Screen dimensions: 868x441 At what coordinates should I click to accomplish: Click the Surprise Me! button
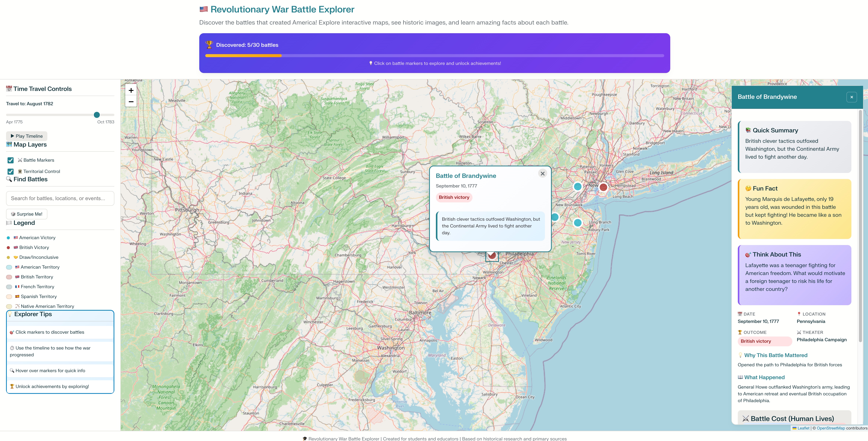[x=27, y=214]
